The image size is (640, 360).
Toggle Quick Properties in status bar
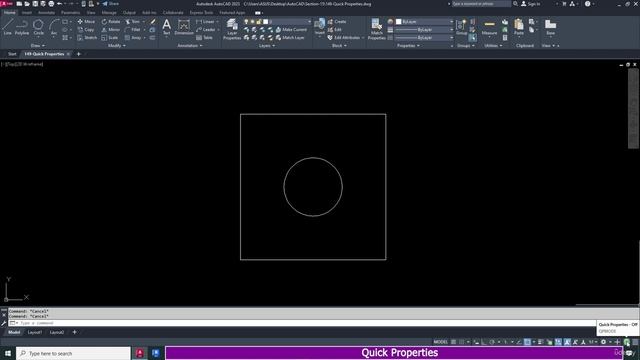tap(627, 342)
